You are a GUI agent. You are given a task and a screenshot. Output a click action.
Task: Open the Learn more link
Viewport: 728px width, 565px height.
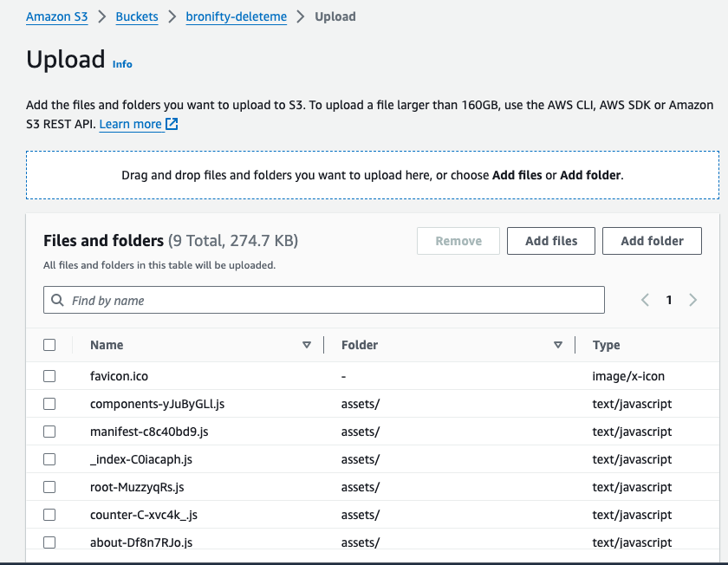[132, 124]
